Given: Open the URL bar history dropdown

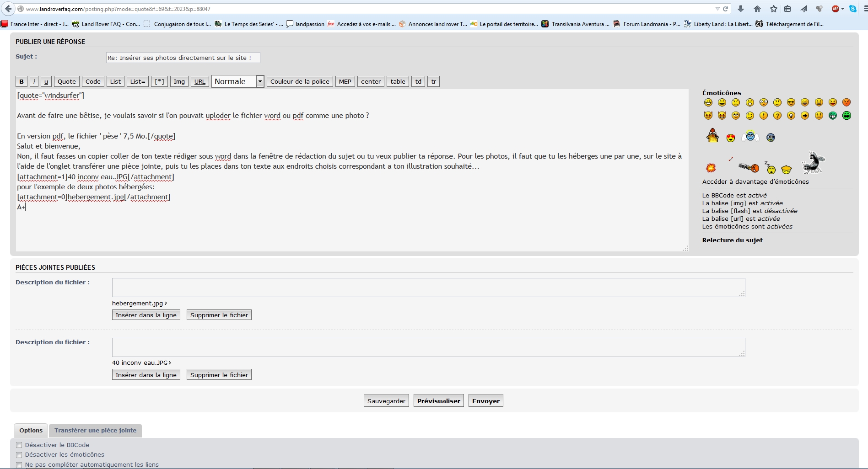Looking at the screenshot, I should point(717,9).
